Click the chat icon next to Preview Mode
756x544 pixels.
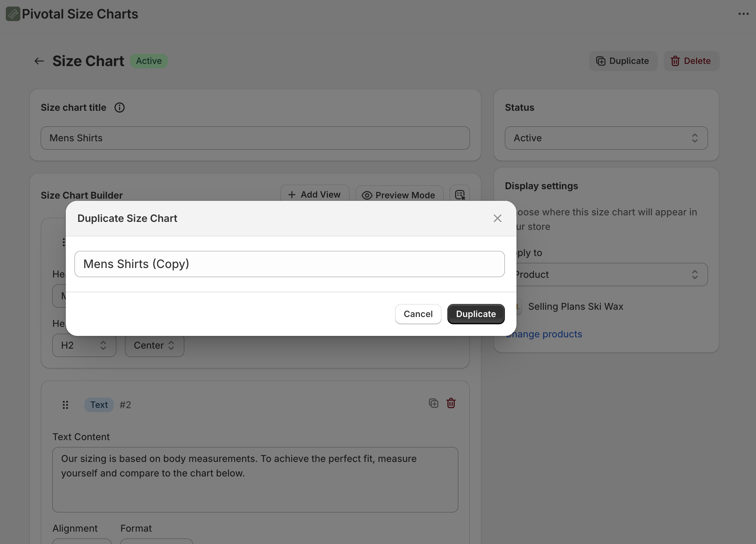coord(460,195)
